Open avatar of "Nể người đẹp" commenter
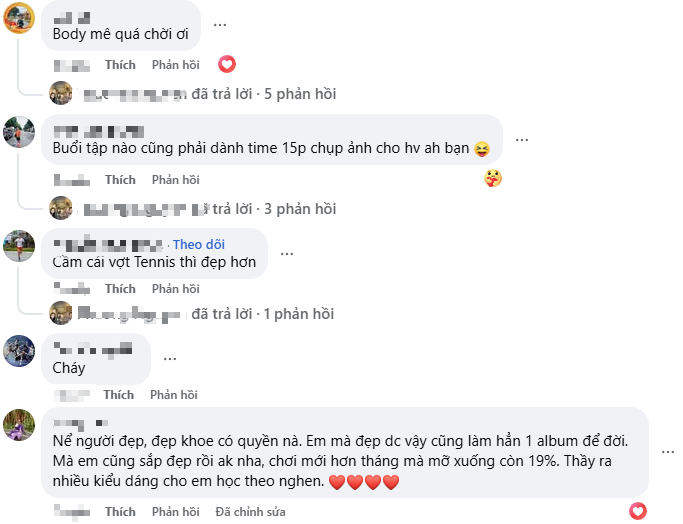This screenshot has width=683, height=524. (20, 424)
